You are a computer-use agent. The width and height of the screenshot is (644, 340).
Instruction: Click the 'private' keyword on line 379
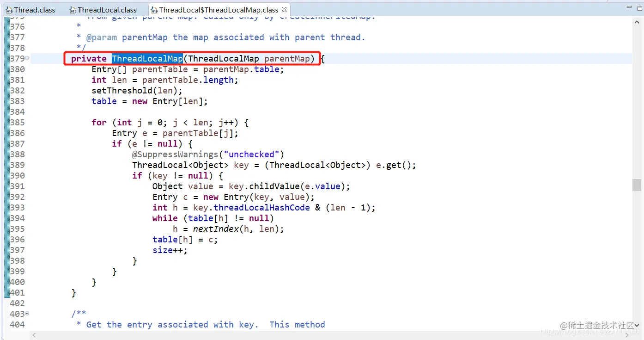click(89, 59)
